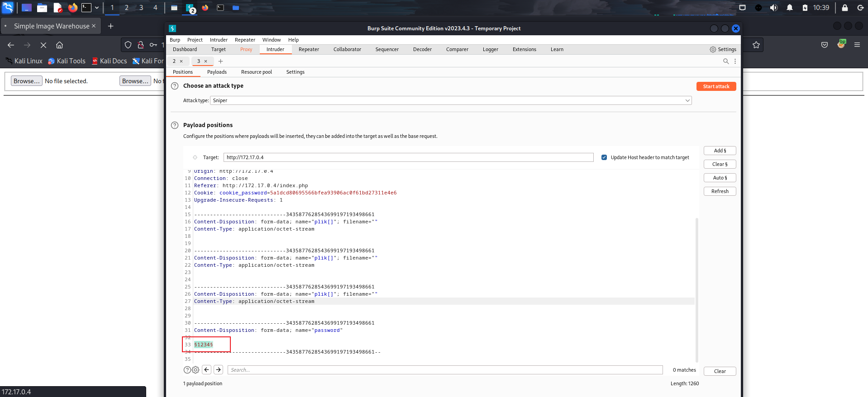Close Intruder attack tab 3
Image resolution: width=868 pixels, height=397 pixels.
point(206,61)
